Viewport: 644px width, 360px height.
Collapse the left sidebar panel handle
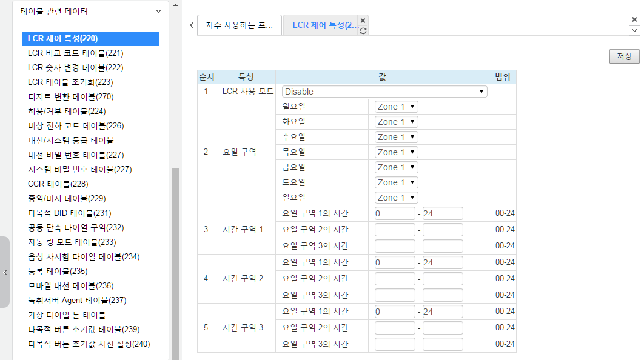tap(5, 272)
